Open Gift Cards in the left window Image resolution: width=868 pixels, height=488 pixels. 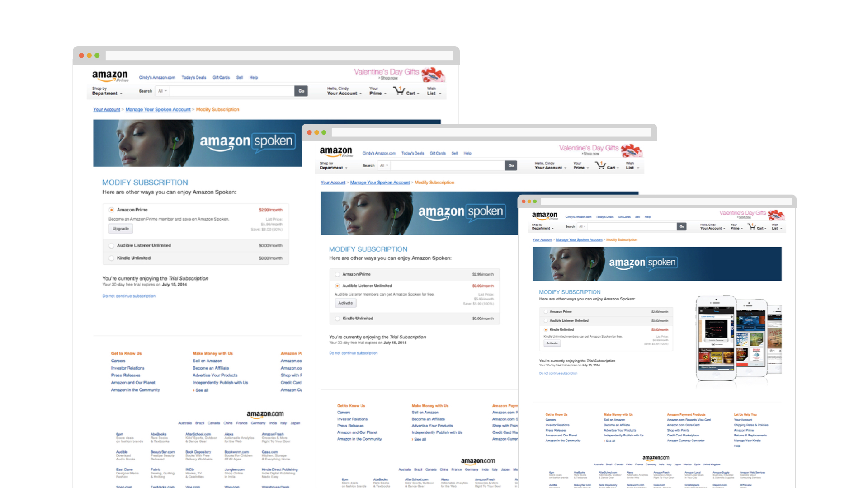pos(221,78)
